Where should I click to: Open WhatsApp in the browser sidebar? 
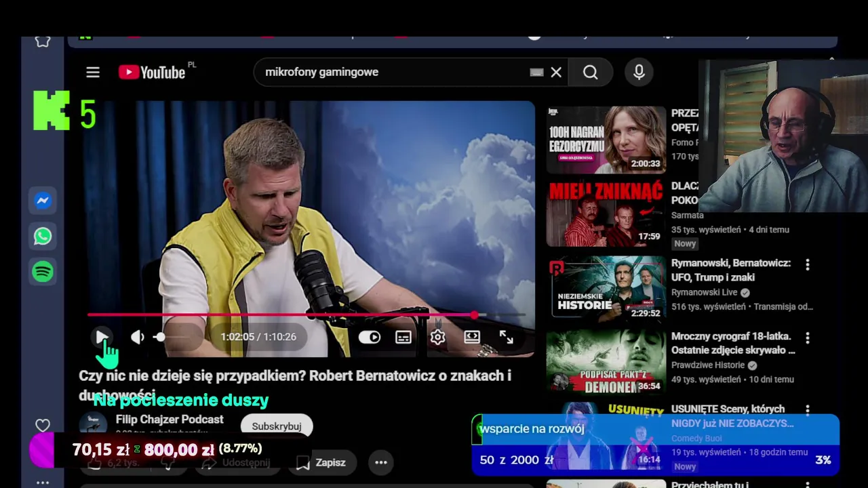point(43,236)
